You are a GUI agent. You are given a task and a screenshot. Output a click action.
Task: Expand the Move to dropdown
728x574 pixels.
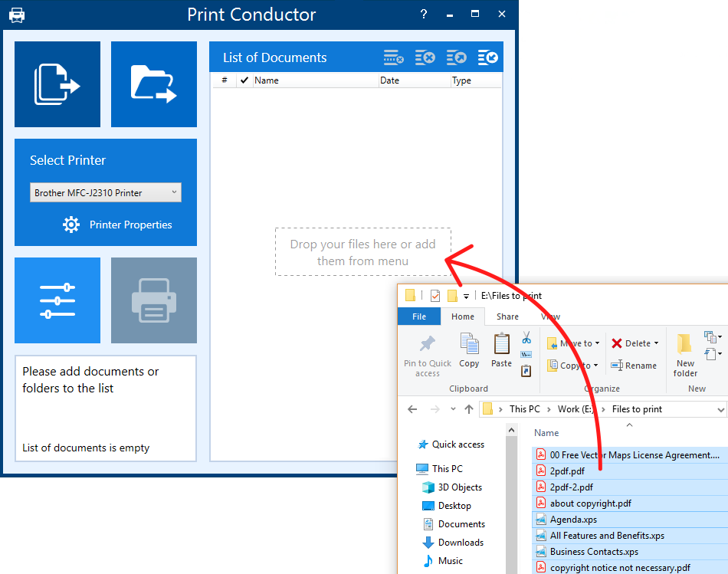pyautogui.click(x=598, y=343)
